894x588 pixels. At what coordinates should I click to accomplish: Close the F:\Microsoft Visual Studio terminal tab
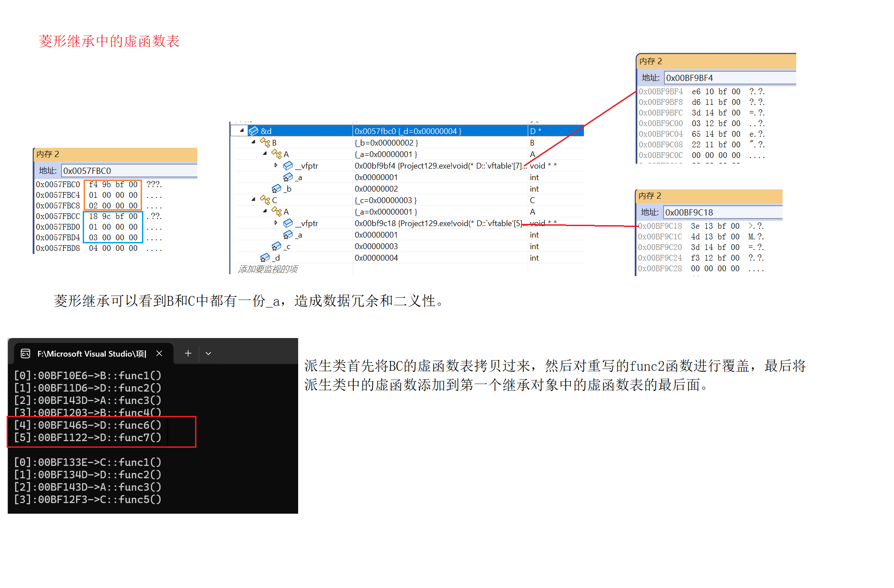[x=159, y=354]
